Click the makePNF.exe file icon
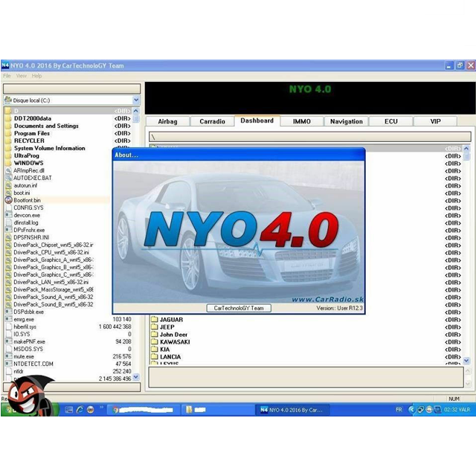476x476 pixels. click(x=8, y=341)
